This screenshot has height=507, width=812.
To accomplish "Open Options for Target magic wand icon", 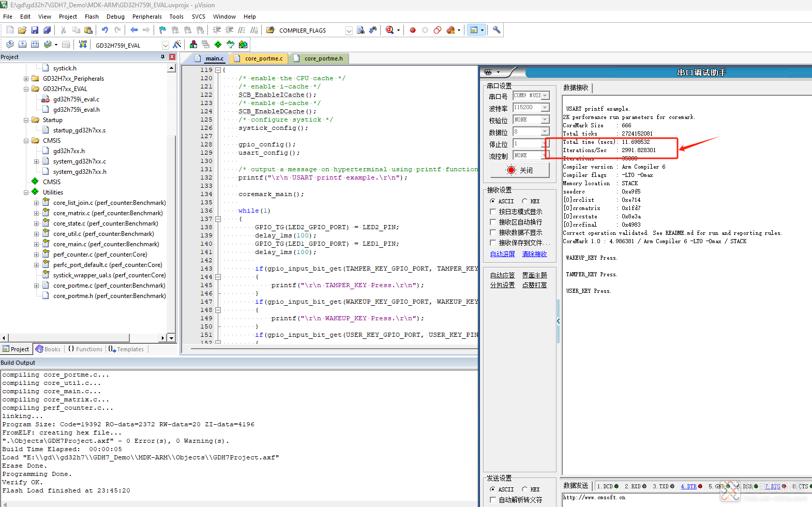I will click(x=177, y=44).
